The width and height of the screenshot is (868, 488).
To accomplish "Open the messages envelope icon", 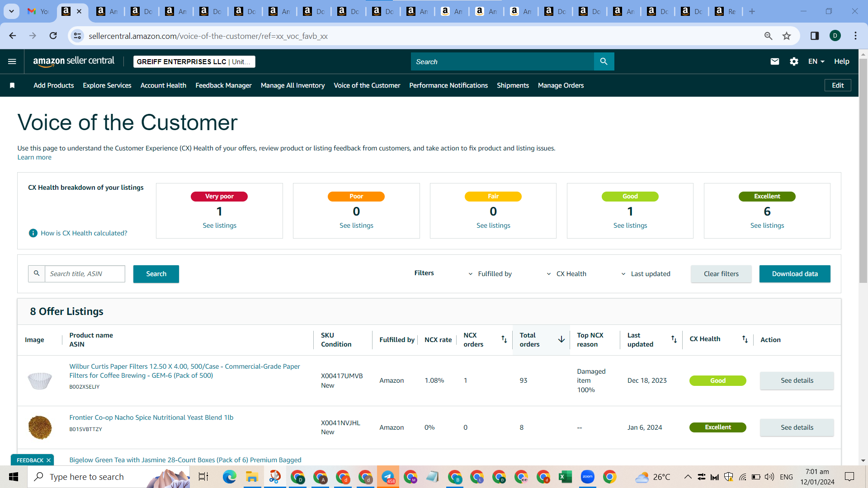I will [775, 61].
